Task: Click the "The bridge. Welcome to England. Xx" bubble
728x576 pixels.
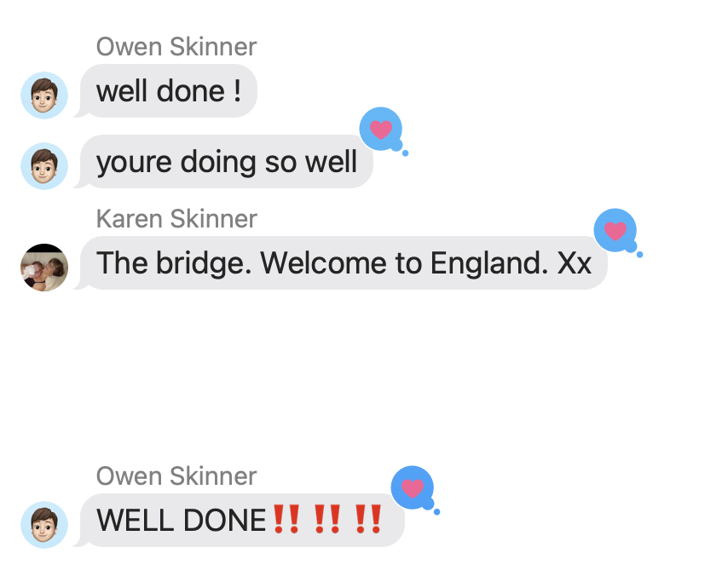Action: [344, 263]
